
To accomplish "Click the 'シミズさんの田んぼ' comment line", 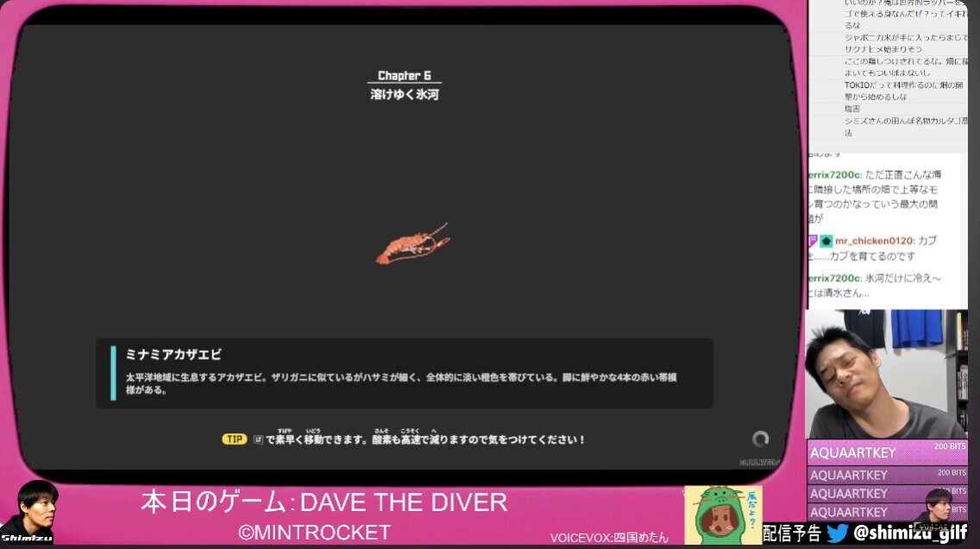I will tap(905, 126).
